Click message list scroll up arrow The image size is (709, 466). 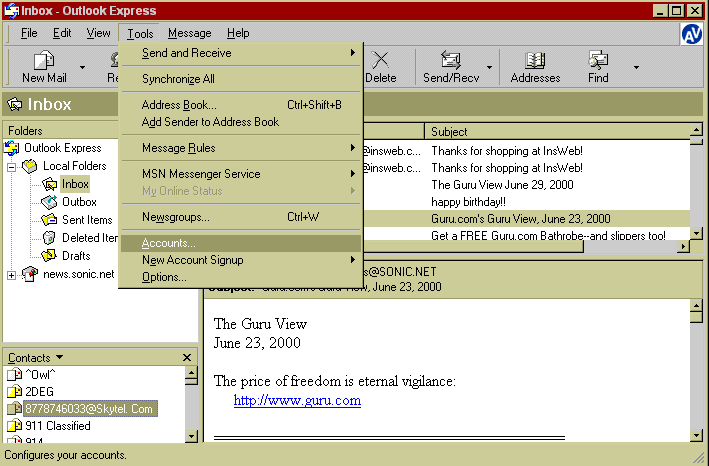click(x=696, y=131)
